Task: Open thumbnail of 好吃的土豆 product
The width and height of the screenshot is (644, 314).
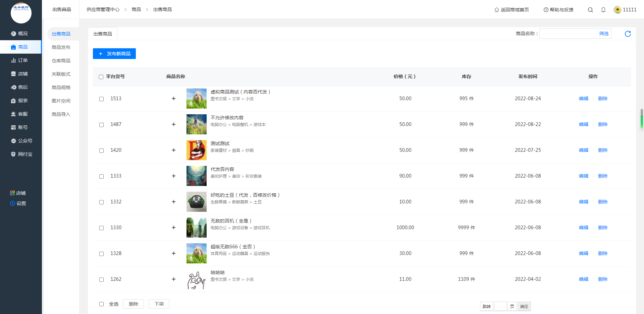Action: point(197,202)
